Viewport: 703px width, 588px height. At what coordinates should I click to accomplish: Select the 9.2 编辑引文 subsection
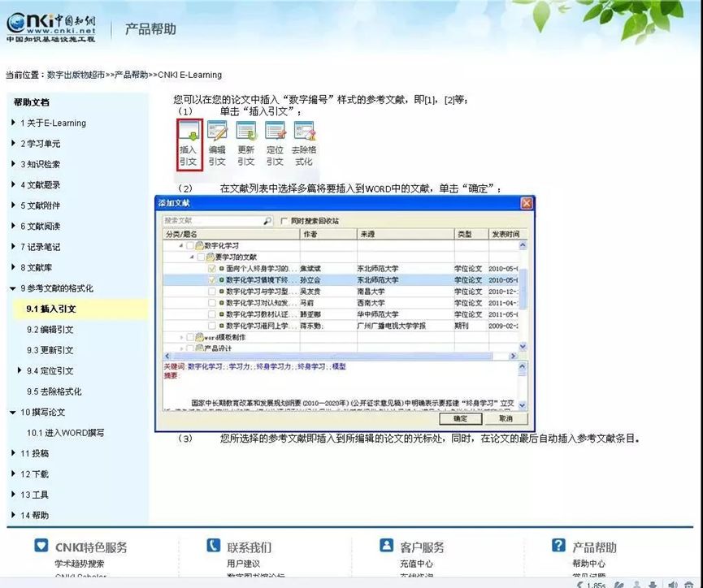(x=50, y=330)
